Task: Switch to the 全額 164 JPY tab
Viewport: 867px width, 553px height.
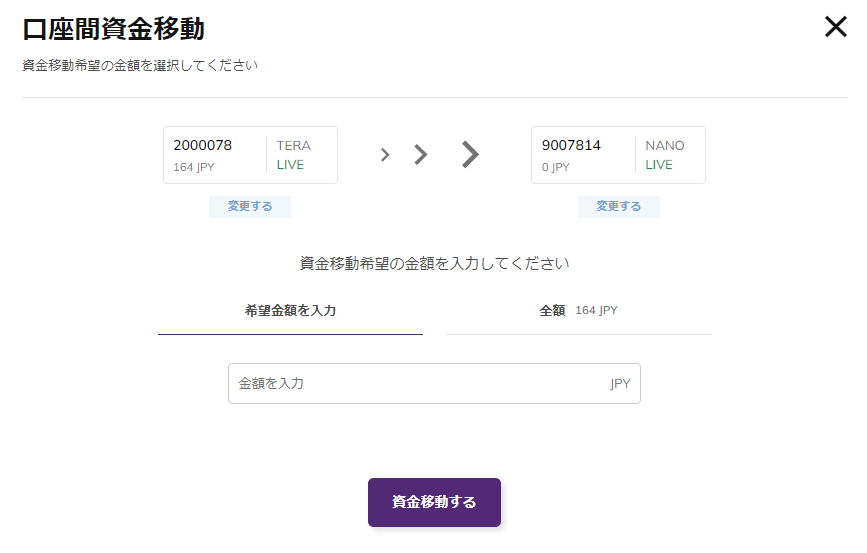Action: [x=578, y=311]
